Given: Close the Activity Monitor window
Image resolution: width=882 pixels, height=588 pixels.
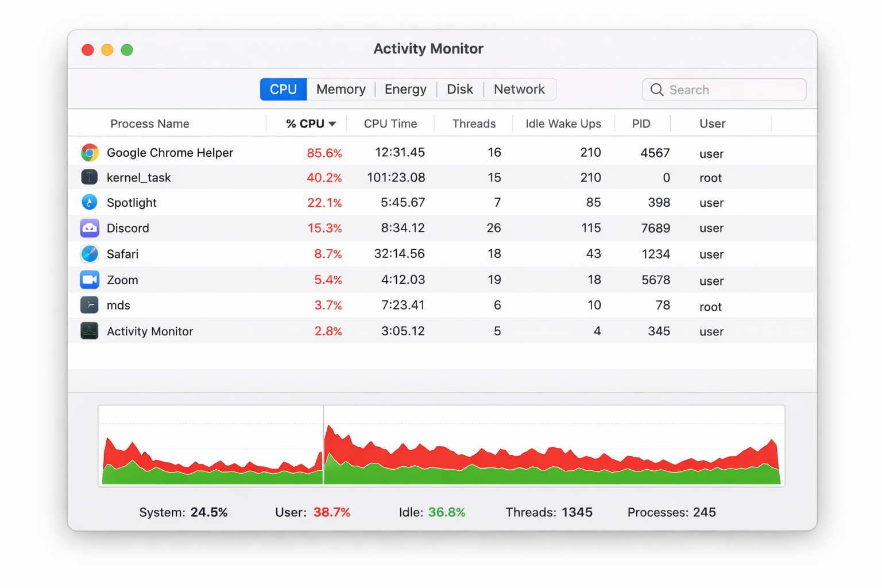Looking at the screenshot, I should (x=88, y=50).
